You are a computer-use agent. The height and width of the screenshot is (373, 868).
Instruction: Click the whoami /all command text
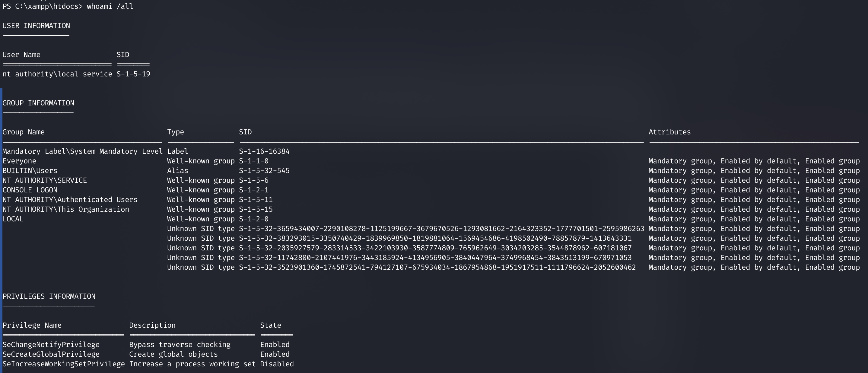tap(110, 6)
